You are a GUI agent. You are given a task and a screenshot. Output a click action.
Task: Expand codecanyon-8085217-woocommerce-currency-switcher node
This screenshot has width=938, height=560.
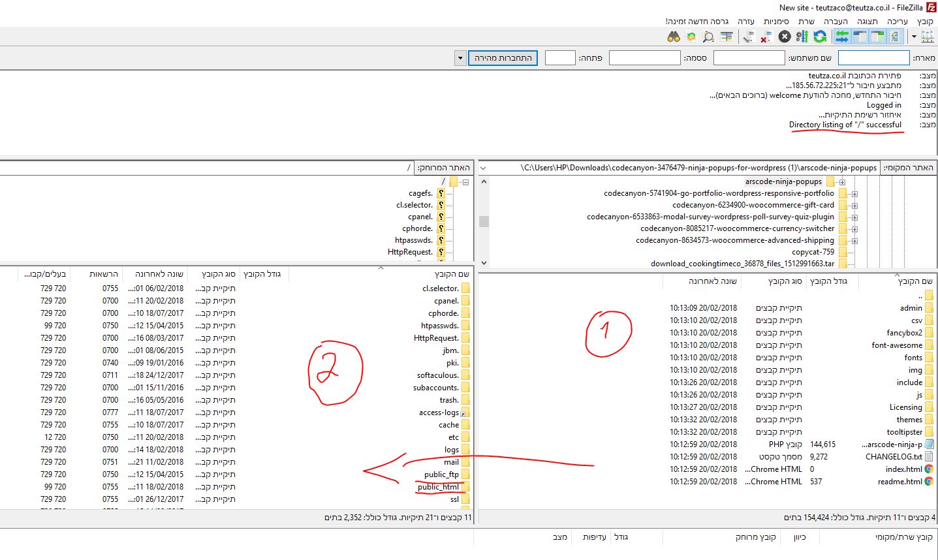pyautogui.click(x=854, y=229)
